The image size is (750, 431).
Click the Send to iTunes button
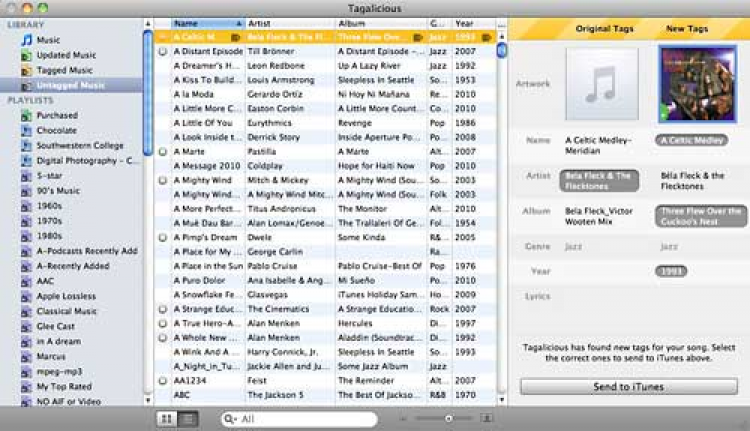(629, 387)
